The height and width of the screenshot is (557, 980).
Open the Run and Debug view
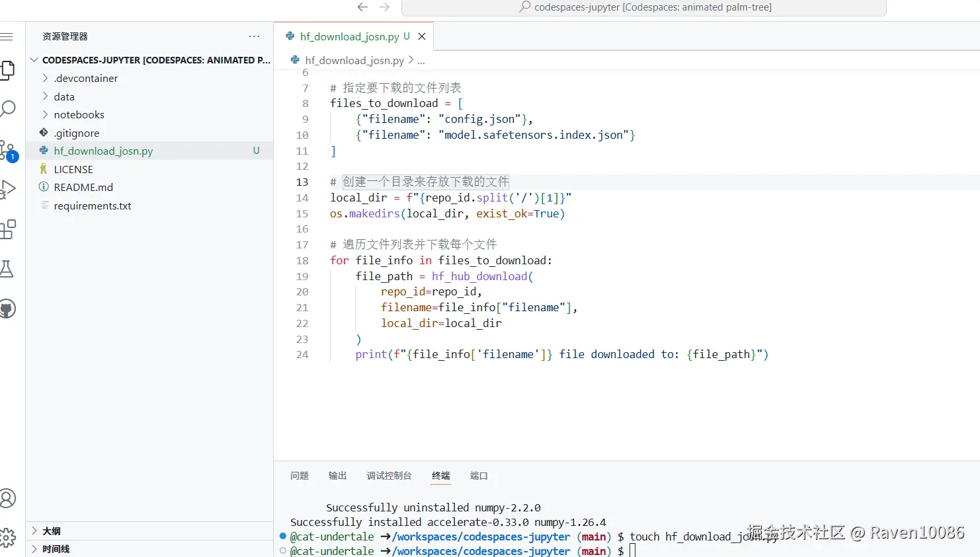pyautogui.click(x=7, y=190)
